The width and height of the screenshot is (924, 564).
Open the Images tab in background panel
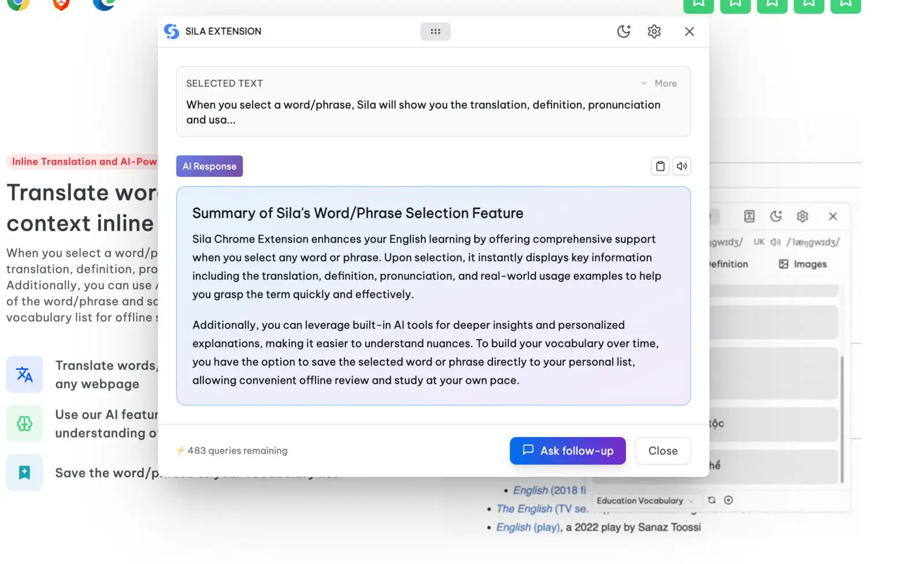click(803, 264)
